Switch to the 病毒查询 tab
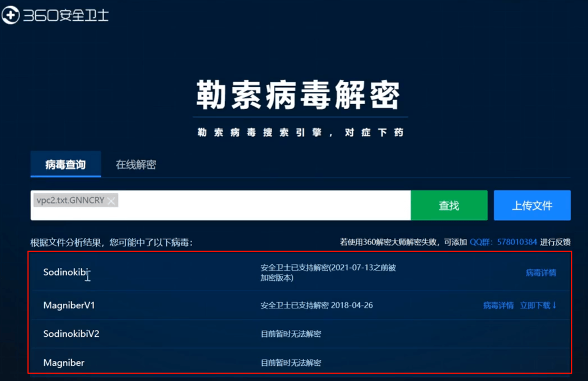The image size is (588, 381). coord(66,164)
